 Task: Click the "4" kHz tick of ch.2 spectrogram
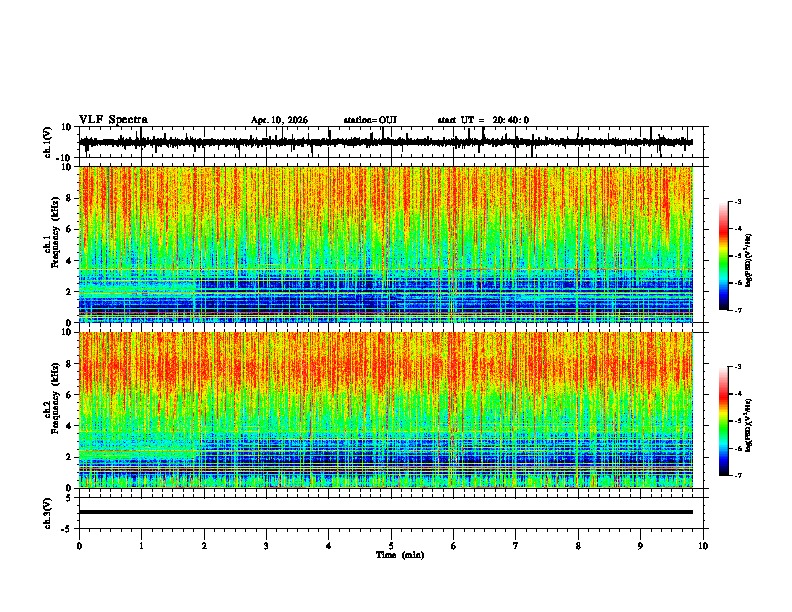(71, 426)
